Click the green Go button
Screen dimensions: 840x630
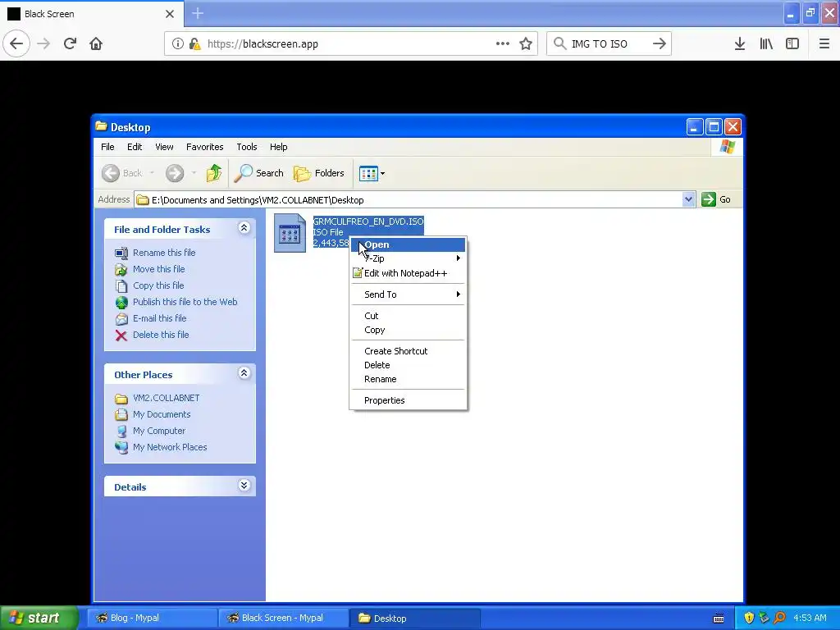point(716,199)
